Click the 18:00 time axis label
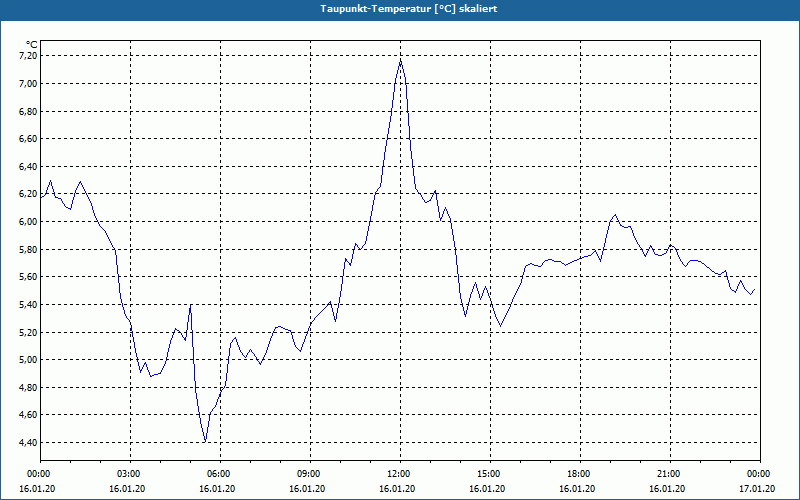Image resolution: width=800 pixels, height=500 pixels. 580,474
